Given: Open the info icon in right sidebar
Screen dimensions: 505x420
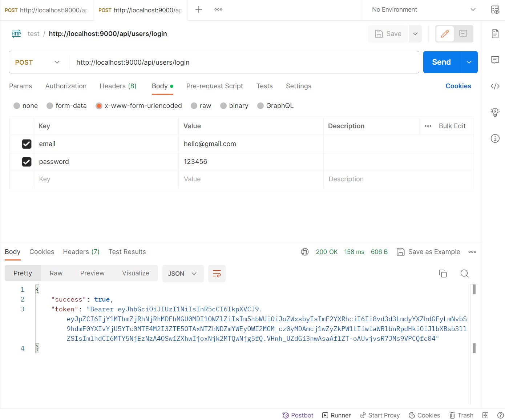Looking at the screenshot, I should (x=495, y=138).
